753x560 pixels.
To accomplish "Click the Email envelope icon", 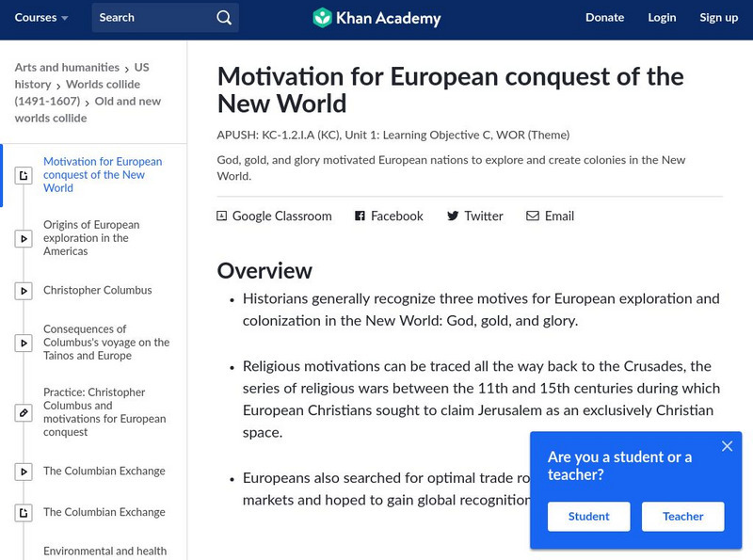I will point(533,216).
